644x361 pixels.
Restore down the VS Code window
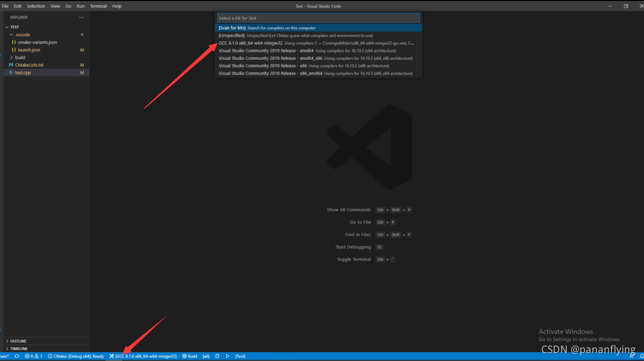[x=626, y=6]
